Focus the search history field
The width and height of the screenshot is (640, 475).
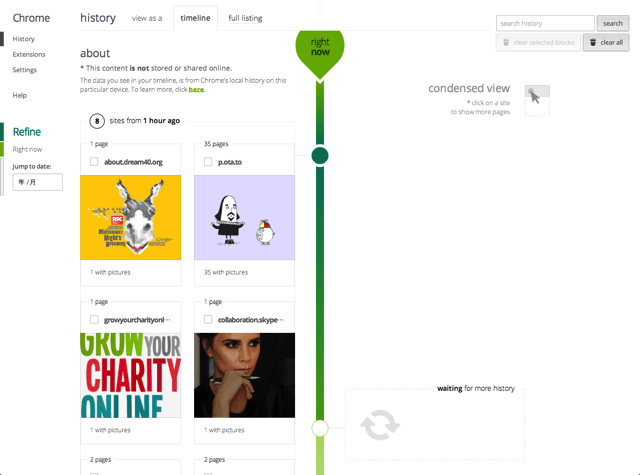click(545, 23)
